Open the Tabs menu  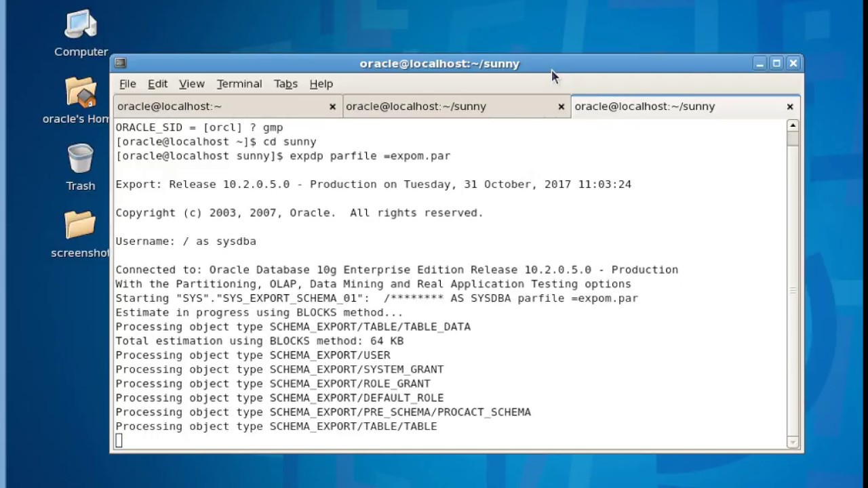coord(285,83)
